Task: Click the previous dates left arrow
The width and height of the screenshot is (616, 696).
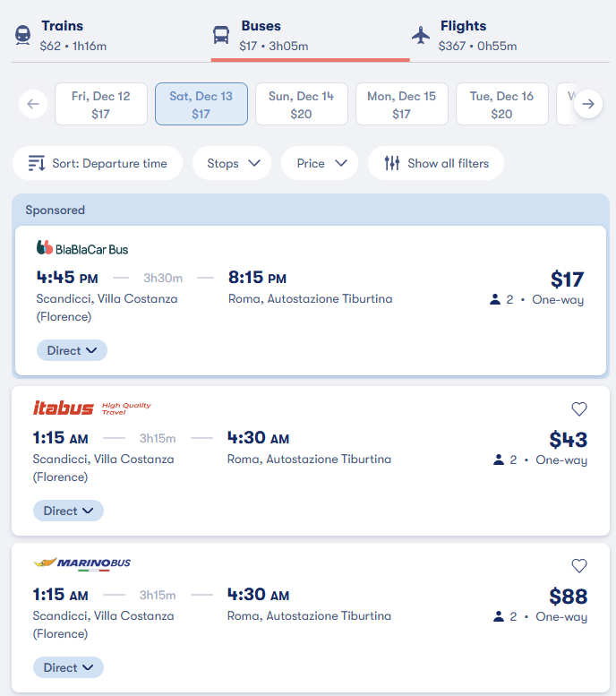Action: click(33, 104)
